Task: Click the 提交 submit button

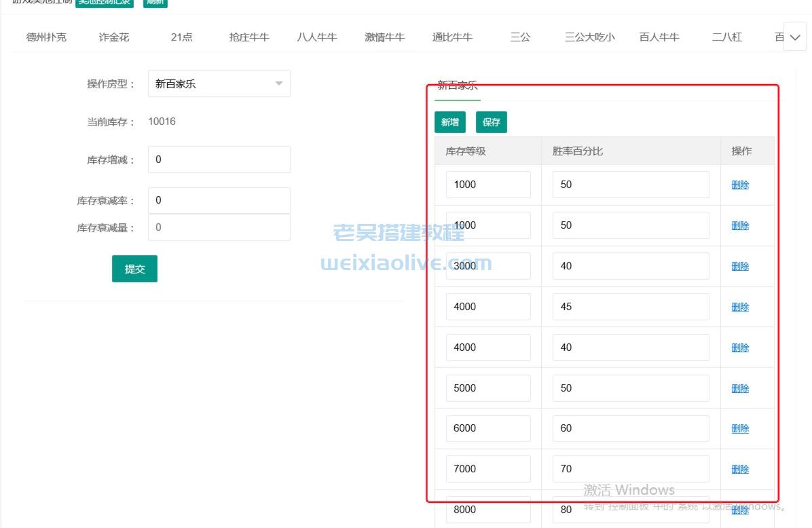Action: 134,269
